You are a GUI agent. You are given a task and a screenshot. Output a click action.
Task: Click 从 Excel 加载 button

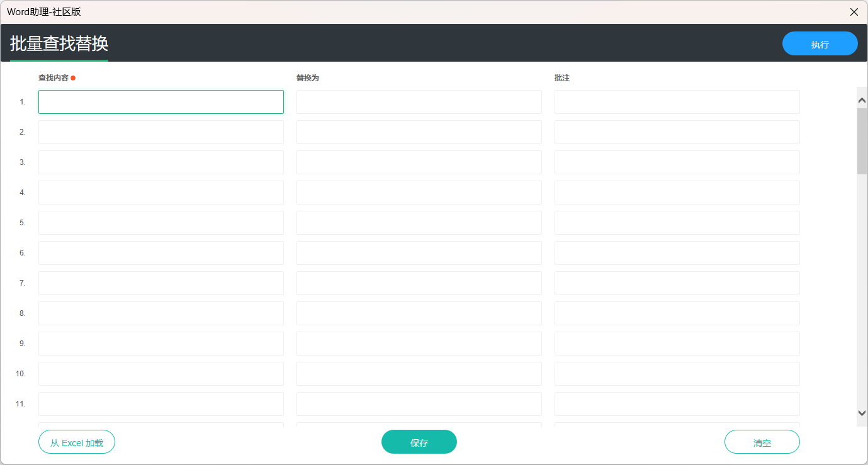click(x=77, y=442)
